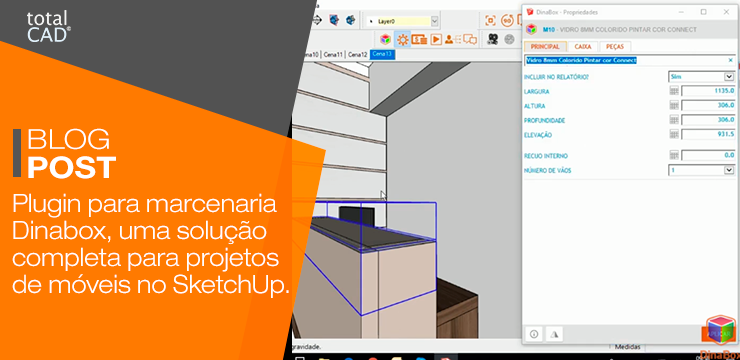Open the user list icon

(x=453, y=40)
